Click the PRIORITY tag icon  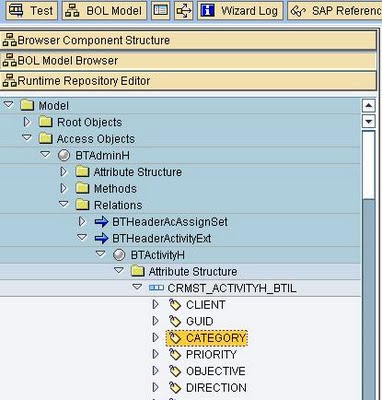(x=175, y=355)
